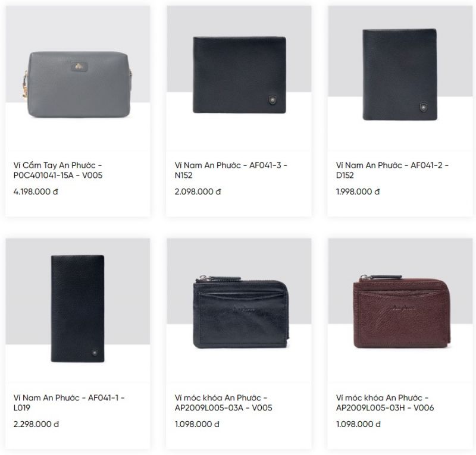Image resolution: width=476 pixels, height=455 pixels.
Task: Click title Ví Cầm Tay An Phước P0C401041-15A
Action: pos(58,170)
